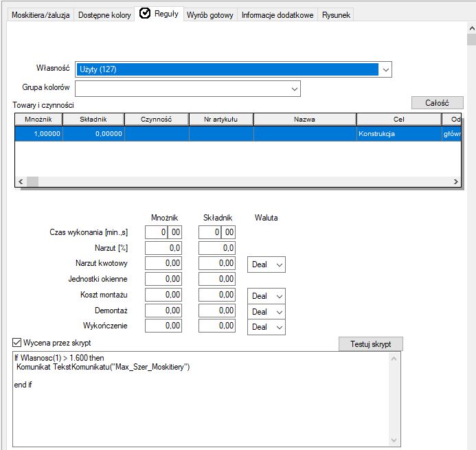Click the Narzut kwotowy Mnożnik field

point(163,263)
